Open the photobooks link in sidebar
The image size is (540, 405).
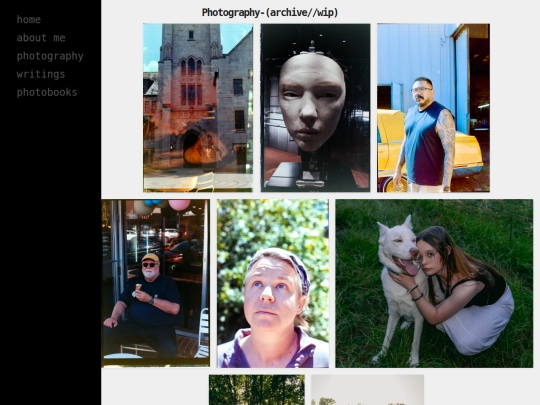pyautogui.click(x=47, y=92)
